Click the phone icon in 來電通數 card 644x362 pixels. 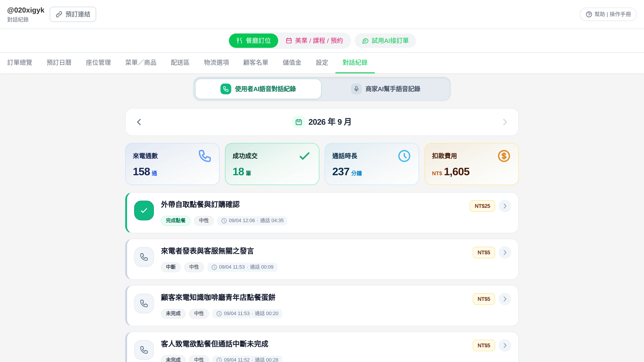coord(205,156)
